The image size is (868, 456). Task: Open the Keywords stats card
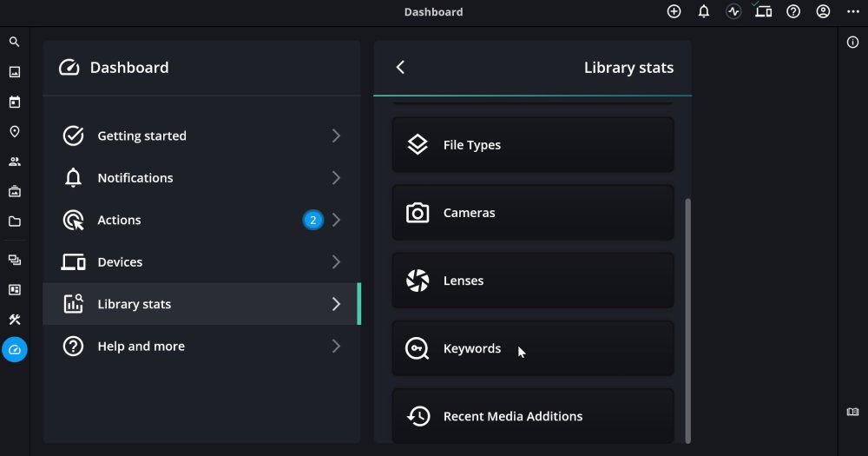(532, 348)
